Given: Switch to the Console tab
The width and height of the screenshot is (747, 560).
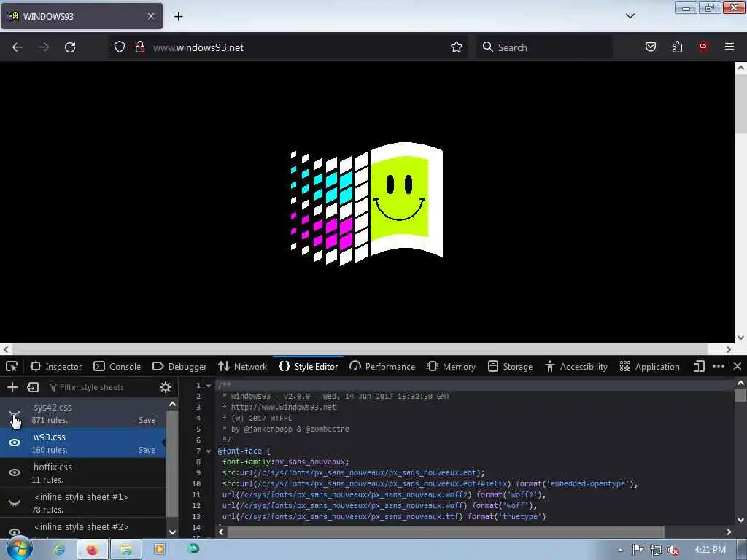Looking at the screenshot, I should [x=117, y=366].
